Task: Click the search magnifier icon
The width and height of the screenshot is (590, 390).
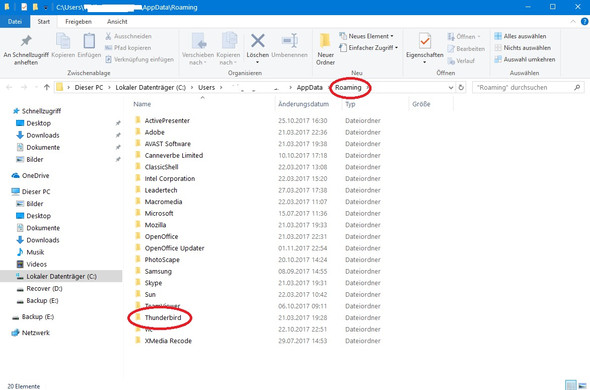Action: [577, 87]
